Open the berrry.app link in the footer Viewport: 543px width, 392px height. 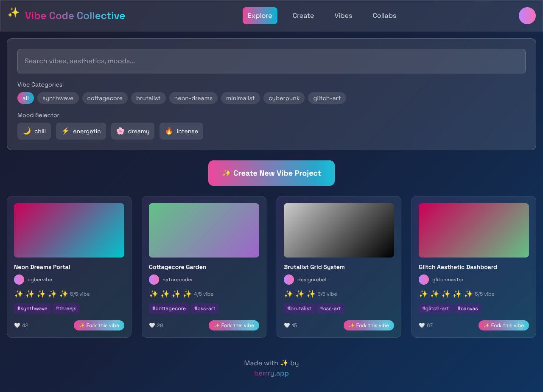pyautogui.click(x=271, y=373)
